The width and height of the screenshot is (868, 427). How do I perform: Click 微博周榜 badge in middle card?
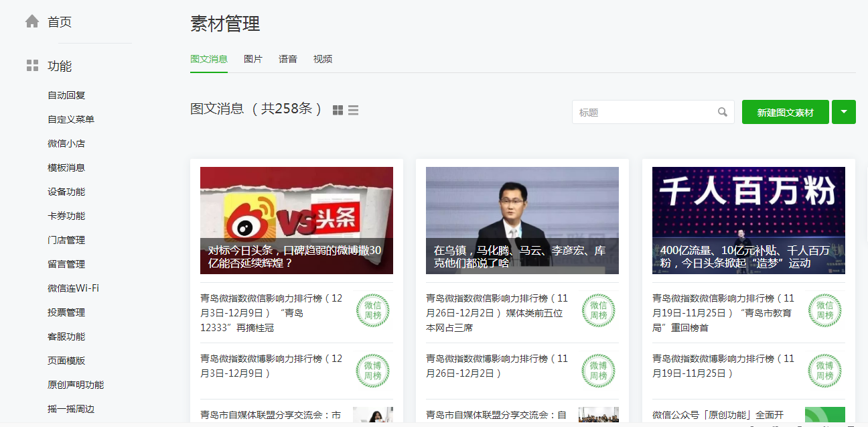click(598, 371)
